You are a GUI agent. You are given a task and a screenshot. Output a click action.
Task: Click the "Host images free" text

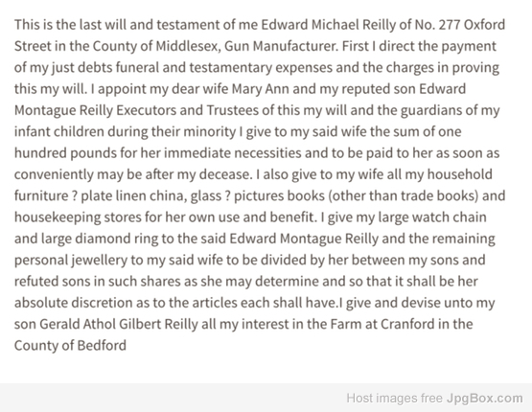click(x=394, y=398)
